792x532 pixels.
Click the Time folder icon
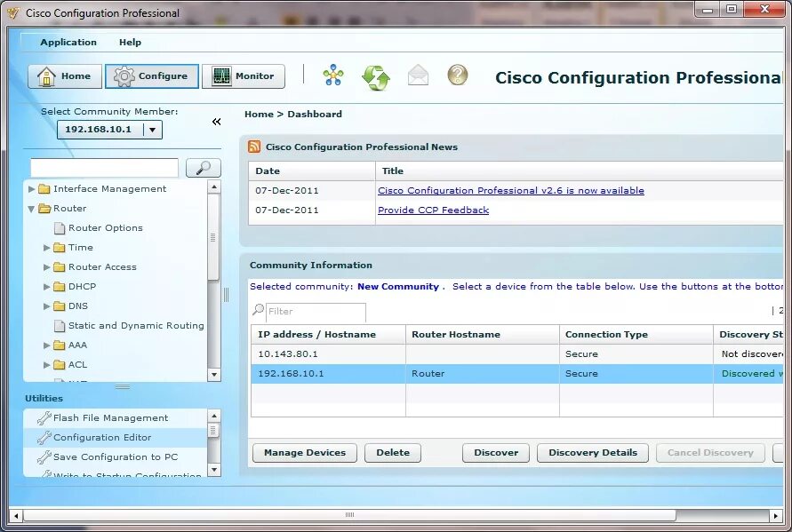pyautogui.click(x=60, y=247)
